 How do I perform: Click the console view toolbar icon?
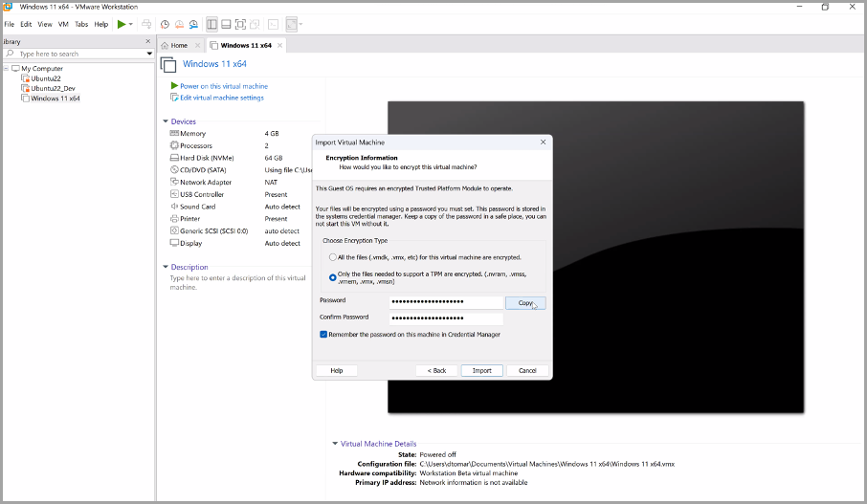coord(273,24)
